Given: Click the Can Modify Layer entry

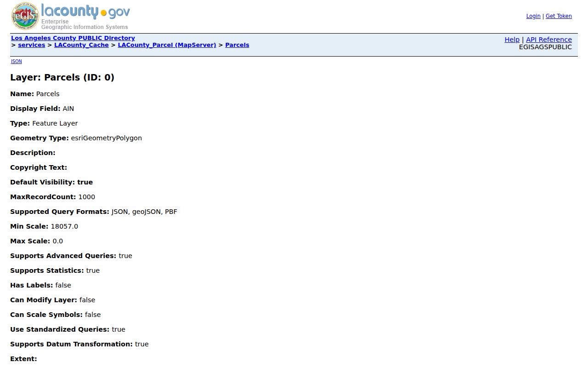Looking at the screenshot, I should click(x=53, y=300).
